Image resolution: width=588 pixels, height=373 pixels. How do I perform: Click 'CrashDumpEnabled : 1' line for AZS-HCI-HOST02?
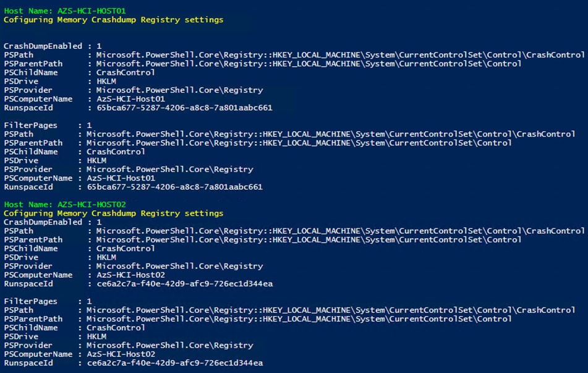click(53, 222)
